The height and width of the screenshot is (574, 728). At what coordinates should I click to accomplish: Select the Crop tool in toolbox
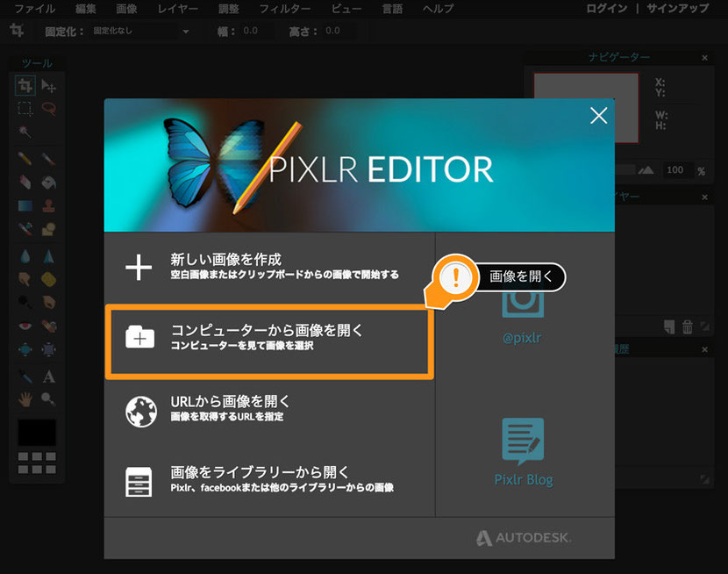[25, 86]
